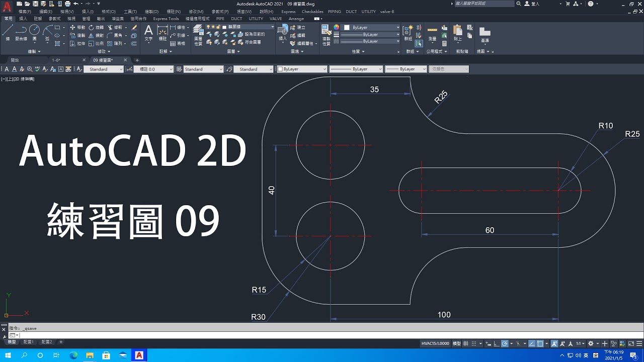Screen dimensions: 644x362
Task: Click 建立 (Create block) button
Action: point(298,28)
